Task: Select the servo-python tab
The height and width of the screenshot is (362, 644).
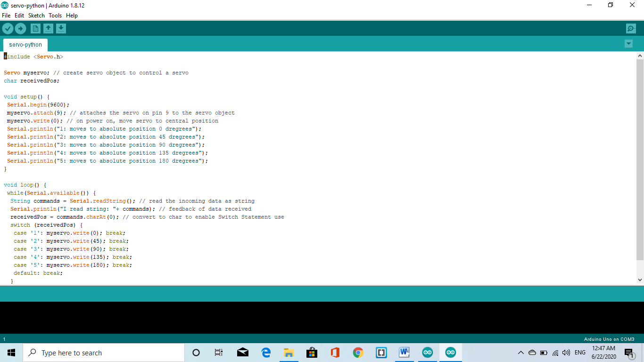Action: point(25,45)
